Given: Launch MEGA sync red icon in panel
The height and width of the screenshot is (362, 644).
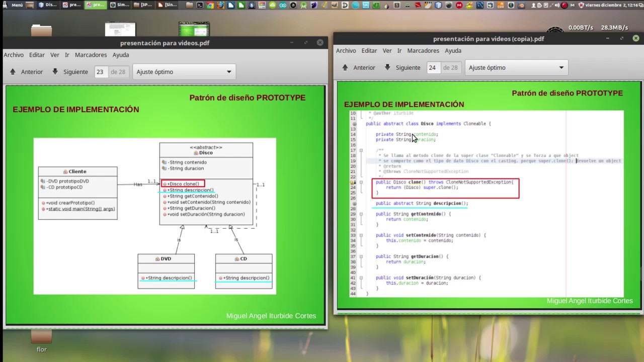Looking at the screenshot, I should [x=459, y=5].
